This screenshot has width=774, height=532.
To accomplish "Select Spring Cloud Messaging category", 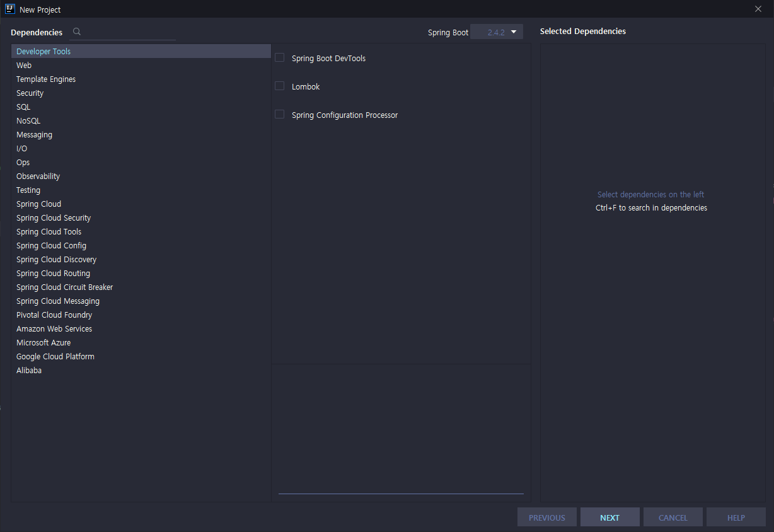I will 141,301.
